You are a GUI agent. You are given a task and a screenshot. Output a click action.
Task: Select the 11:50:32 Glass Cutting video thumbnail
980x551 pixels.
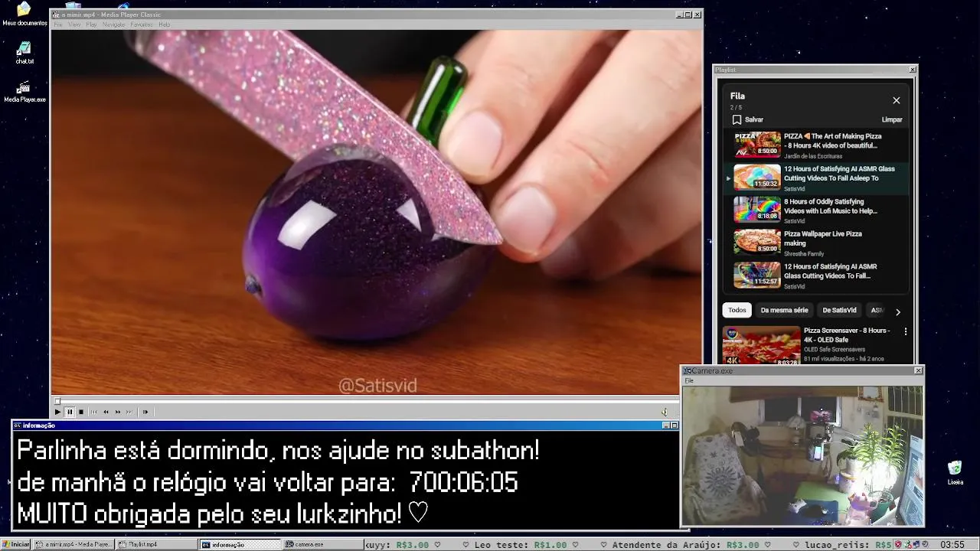[x=757, y=177]
